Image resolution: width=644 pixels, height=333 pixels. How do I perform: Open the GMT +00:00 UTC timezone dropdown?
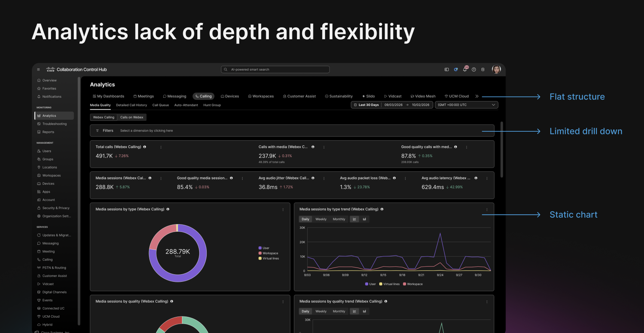467,105
